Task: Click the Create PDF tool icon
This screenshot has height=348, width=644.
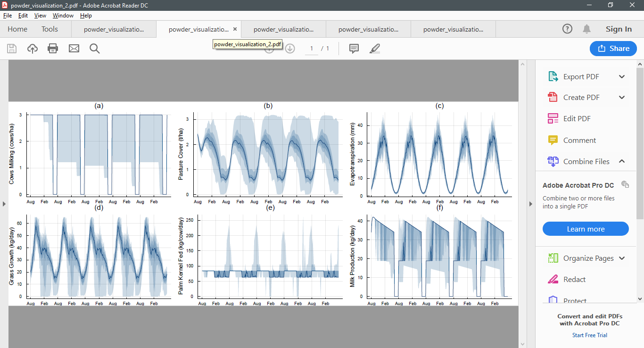Action: tap(553, 98)
